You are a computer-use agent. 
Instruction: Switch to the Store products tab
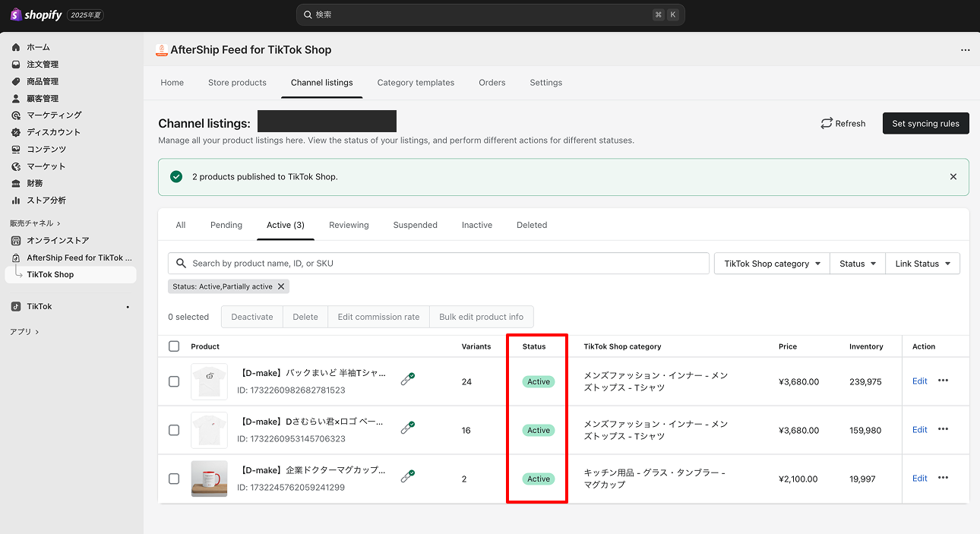click(x=237, y=82)
